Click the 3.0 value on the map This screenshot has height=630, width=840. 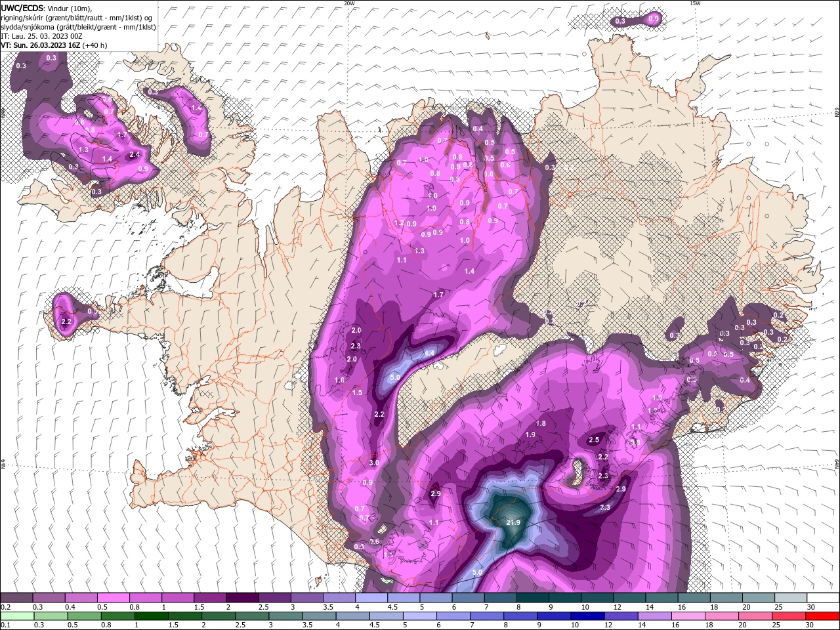click(374, 463)
